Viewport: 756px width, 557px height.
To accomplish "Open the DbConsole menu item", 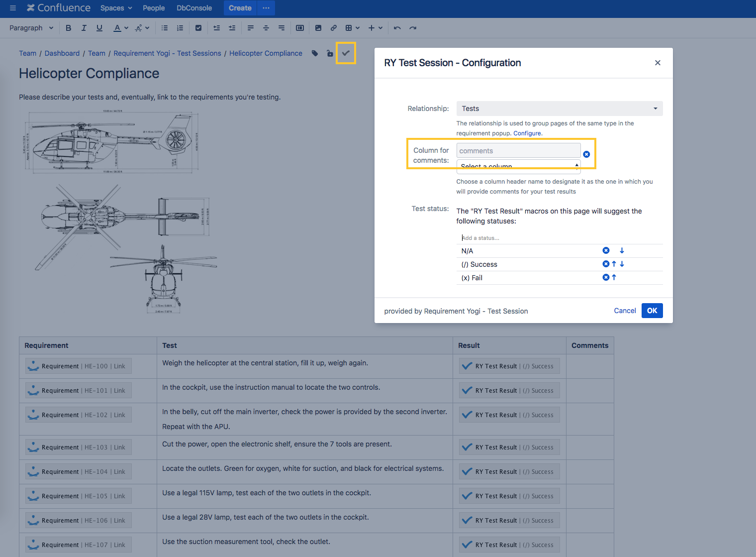I will pos(194,8).
